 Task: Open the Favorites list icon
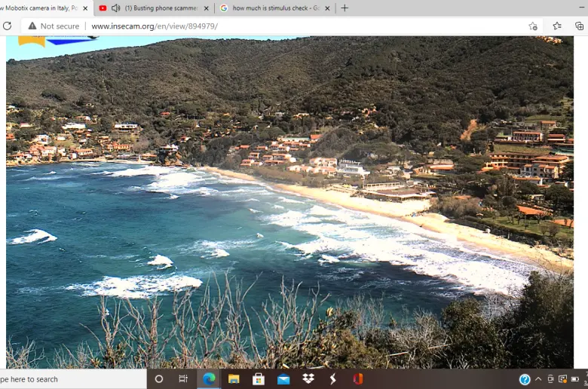click(557, 26)
